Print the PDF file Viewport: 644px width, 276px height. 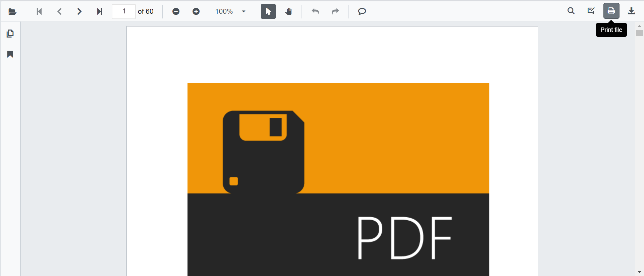611,11
